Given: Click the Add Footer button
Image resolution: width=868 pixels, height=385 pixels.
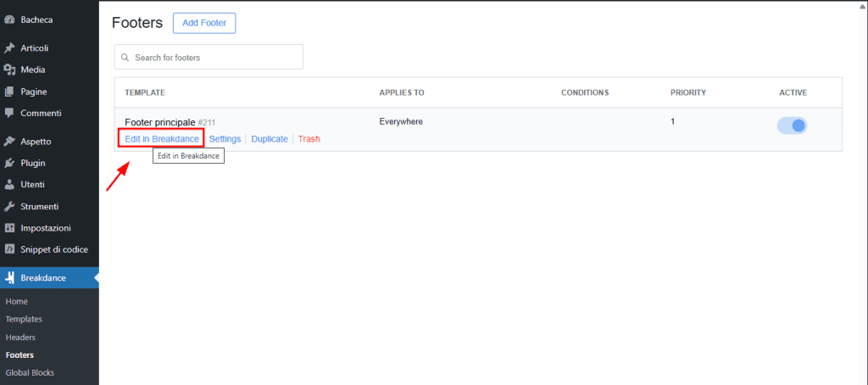Looking at the screenshot, I should [x=204, y=23].
